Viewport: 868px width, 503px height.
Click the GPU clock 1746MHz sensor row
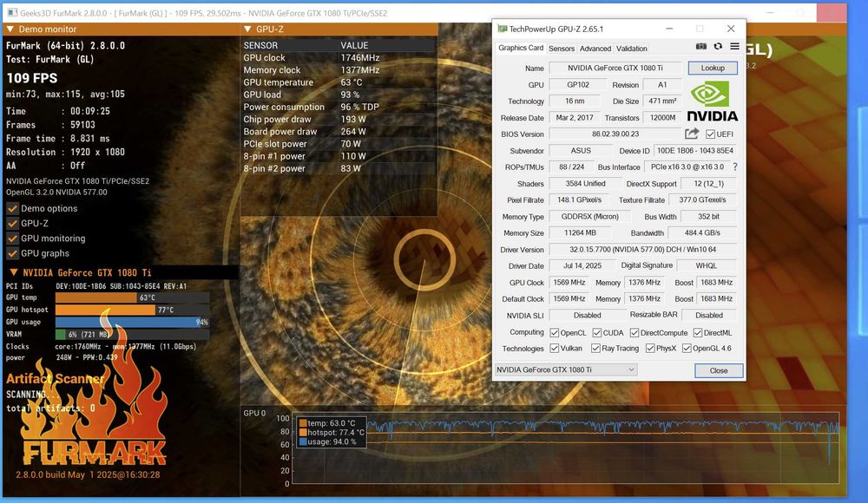(339, 57)
